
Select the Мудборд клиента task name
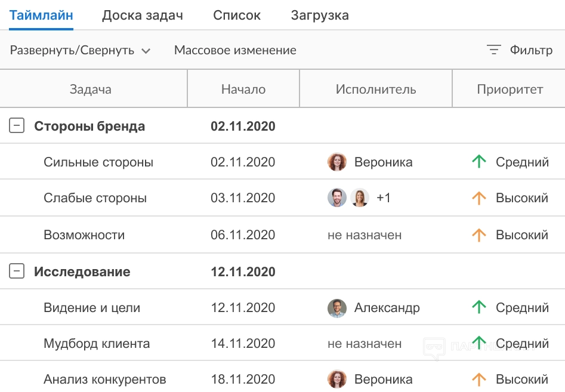coord(97,344)
